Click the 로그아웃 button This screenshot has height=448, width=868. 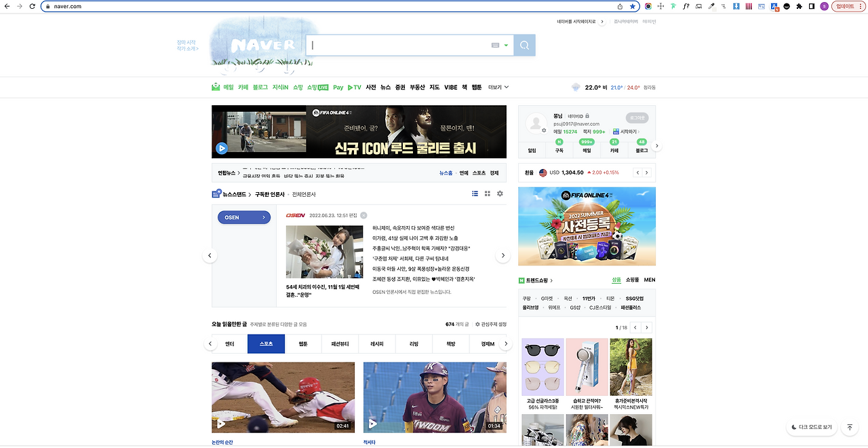637,117
